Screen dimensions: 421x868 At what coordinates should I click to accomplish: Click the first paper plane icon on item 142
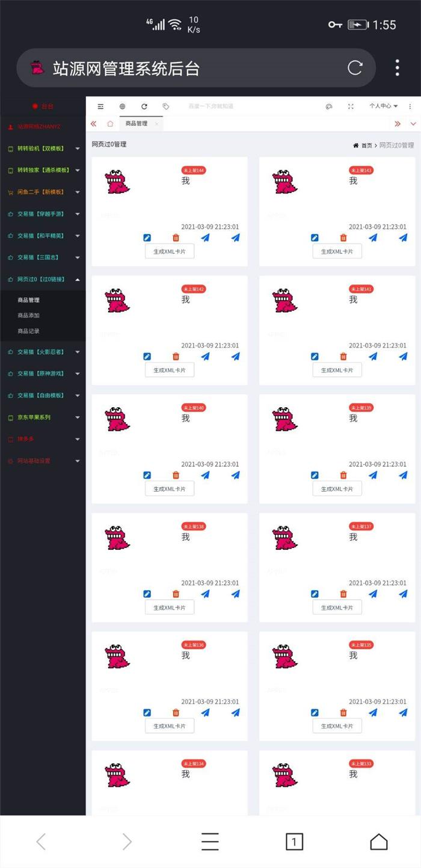(205, 356)
